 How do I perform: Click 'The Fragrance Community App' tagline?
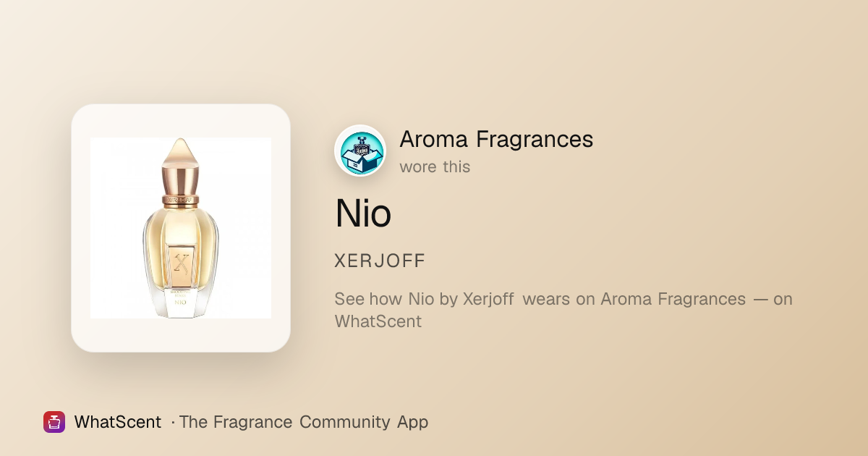click(x=303, y=422)
